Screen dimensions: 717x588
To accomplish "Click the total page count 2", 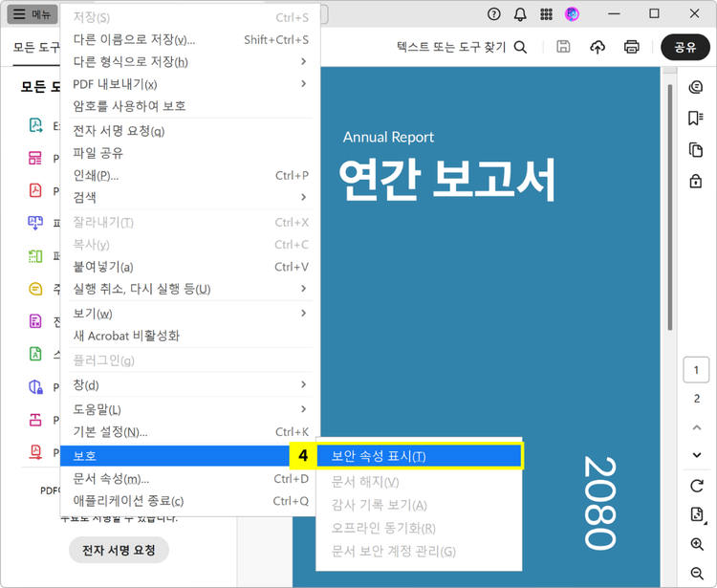I will click(696, 399).
